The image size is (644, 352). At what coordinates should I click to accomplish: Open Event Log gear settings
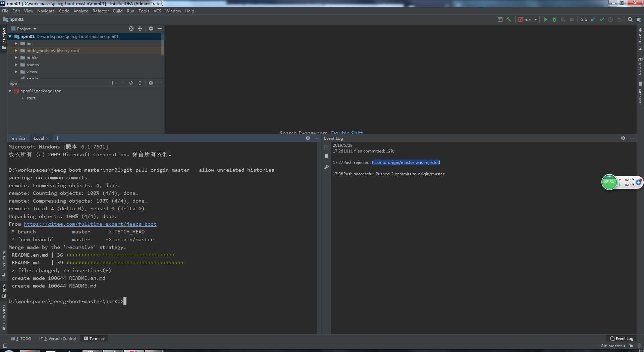coord(623,138)
